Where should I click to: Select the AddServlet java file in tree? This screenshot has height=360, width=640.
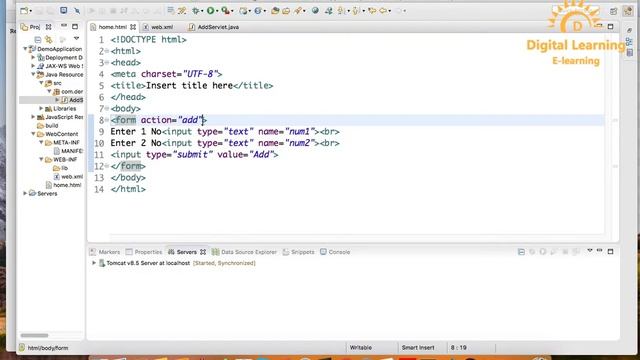point(72,100)
